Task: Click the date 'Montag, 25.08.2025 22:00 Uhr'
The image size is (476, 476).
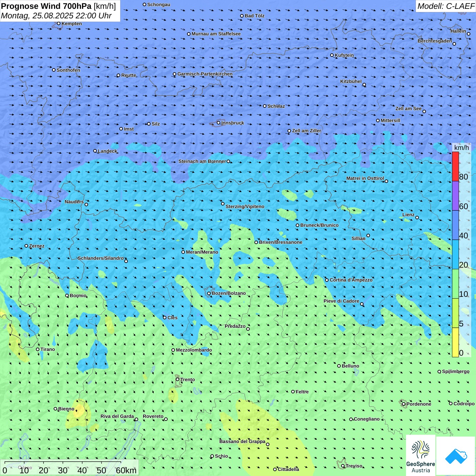Action: [56, 16]
